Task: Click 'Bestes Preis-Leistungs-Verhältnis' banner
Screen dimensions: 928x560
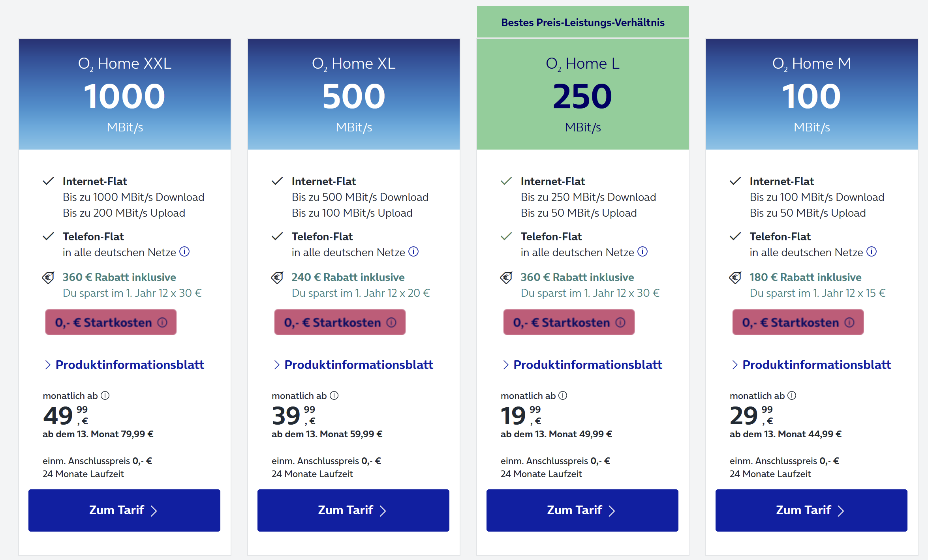Action: coord(582,22)
